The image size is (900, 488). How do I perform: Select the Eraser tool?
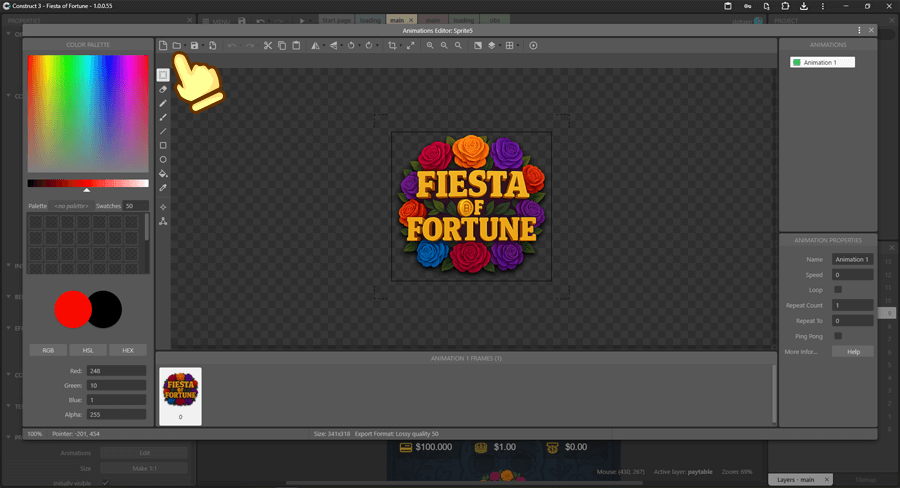tap(163, 89)
